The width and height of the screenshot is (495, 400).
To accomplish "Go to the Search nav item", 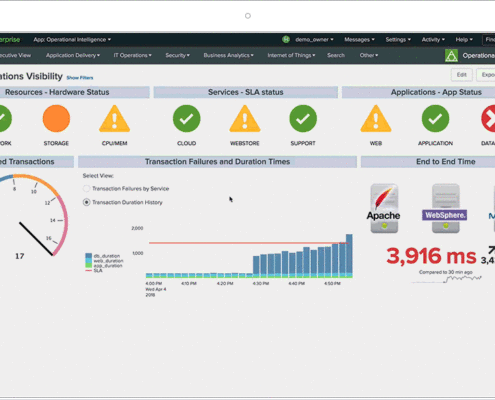I will point(336,55).
